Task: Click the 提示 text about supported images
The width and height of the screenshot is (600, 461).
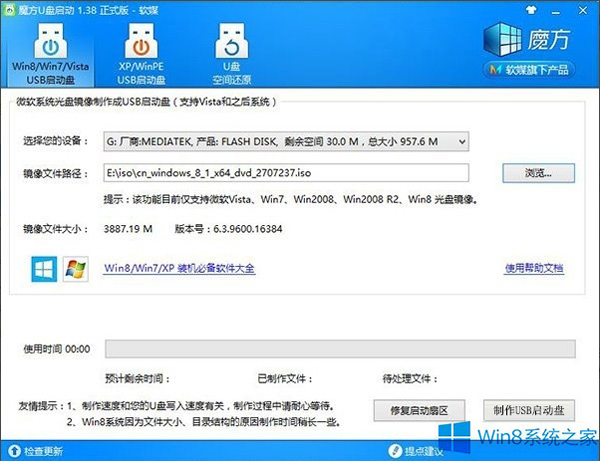Action: (291, 199)
